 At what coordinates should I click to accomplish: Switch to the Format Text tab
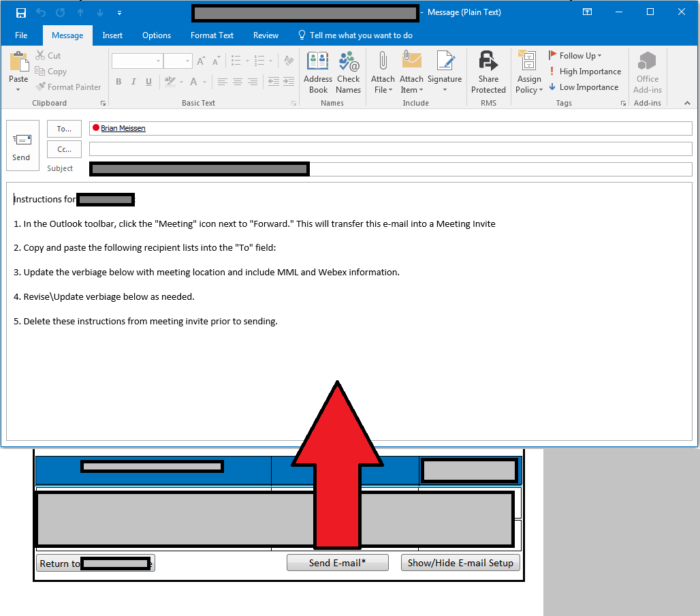point(212,35)
